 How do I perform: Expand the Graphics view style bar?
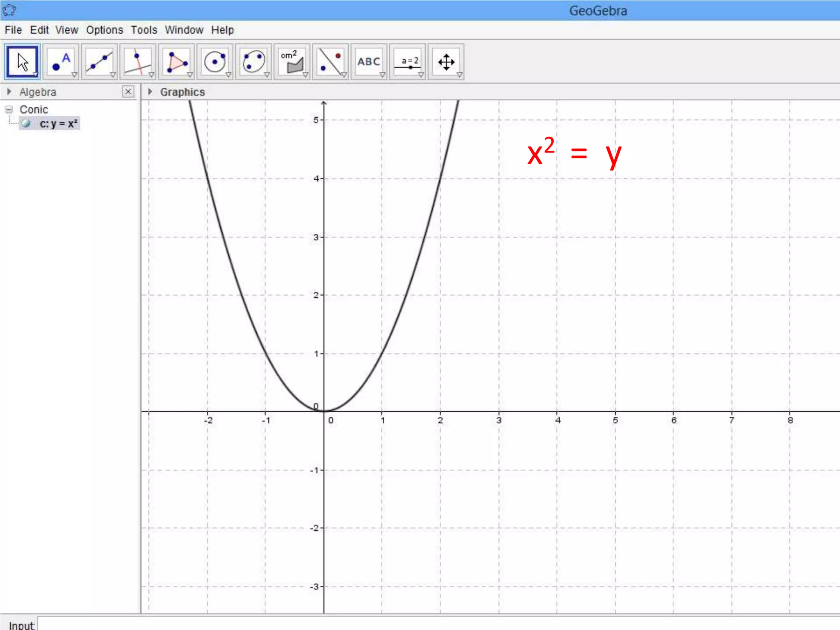pos(150,92)
